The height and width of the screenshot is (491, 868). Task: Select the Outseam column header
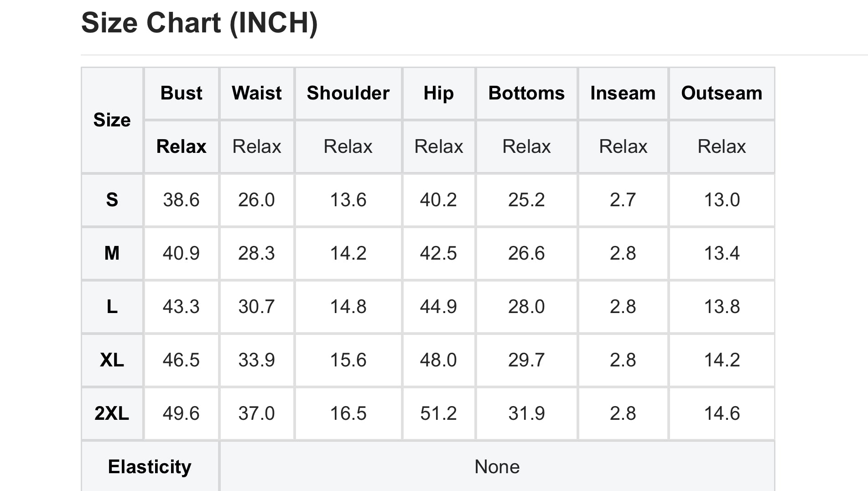(722, 93)
